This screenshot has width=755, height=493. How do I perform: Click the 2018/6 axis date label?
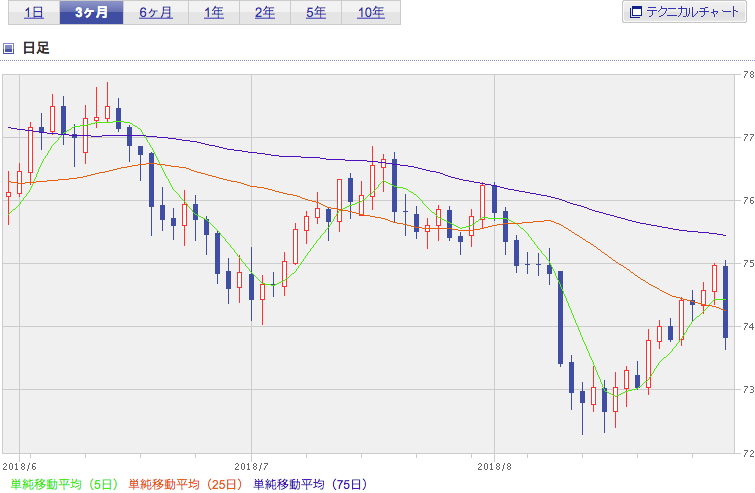19,467
